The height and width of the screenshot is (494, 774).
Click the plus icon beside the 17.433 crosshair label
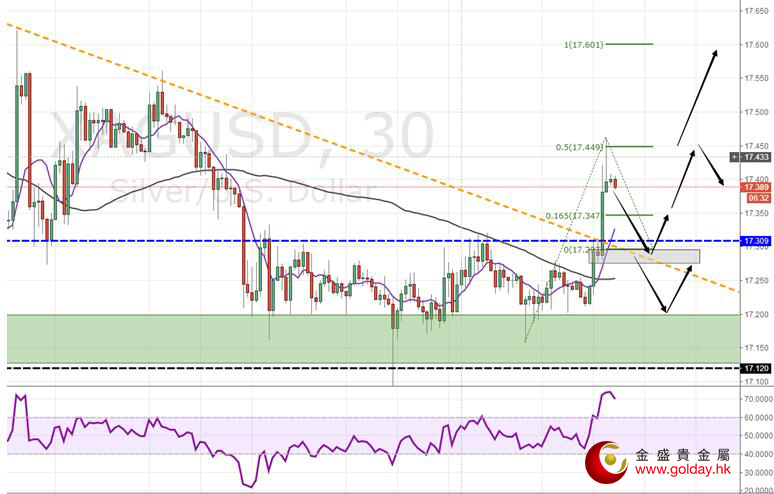point(735,157)
